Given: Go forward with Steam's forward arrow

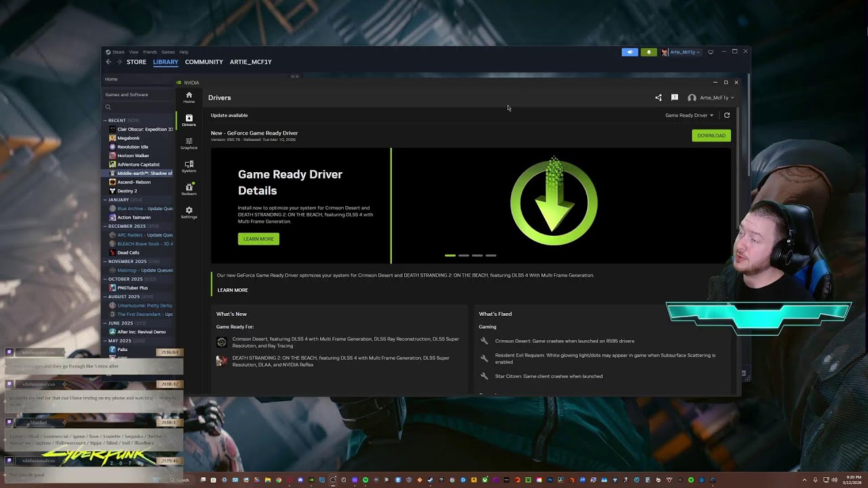Looking at the screenshot, I should coord(119,62).
